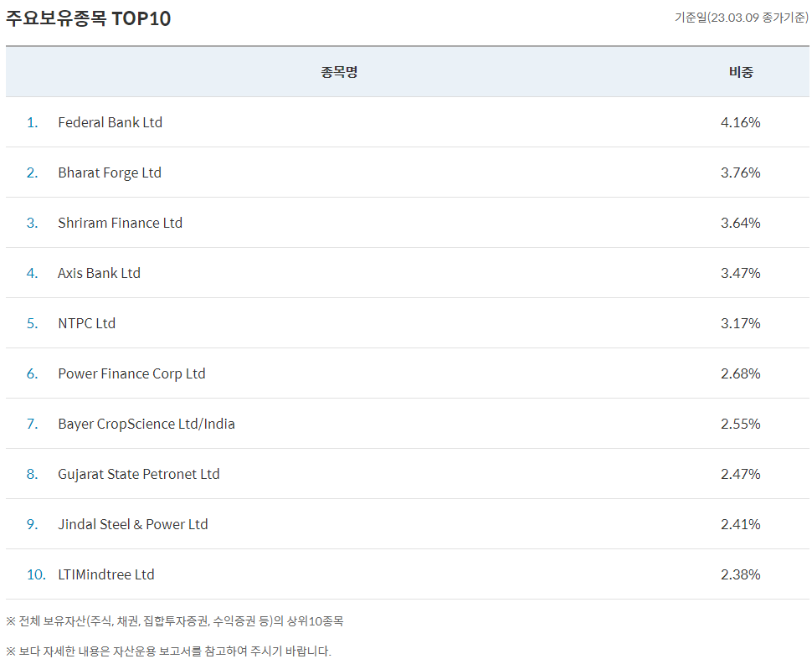Click rank number 10. beside LTIMindtree

(36, 574)
